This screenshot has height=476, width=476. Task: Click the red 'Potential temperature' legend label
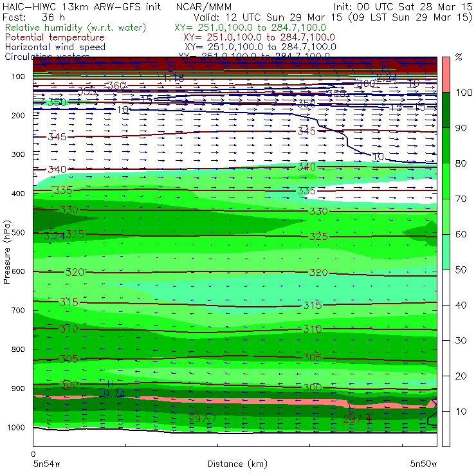(x=55, y=37)
